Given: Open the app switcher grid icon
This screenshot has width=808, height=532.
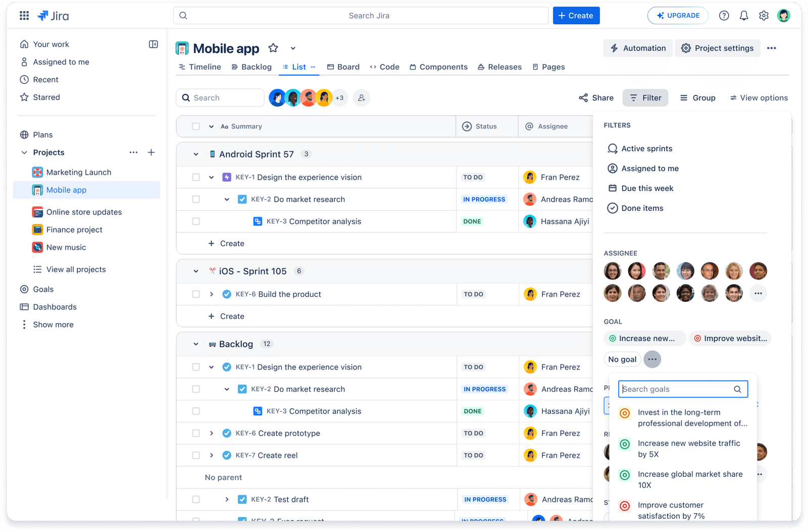Looking at the screenshot, I should tap(24, 16).
